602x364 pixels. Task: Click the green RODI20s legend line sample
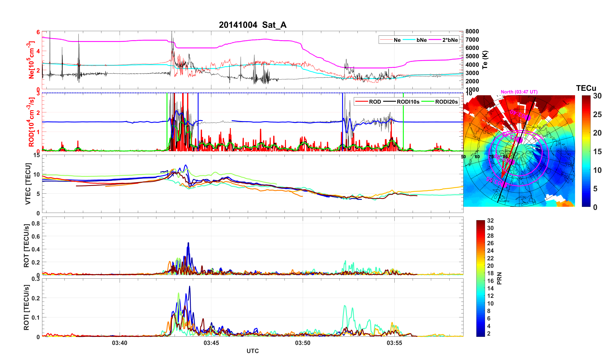click(428, 102)
